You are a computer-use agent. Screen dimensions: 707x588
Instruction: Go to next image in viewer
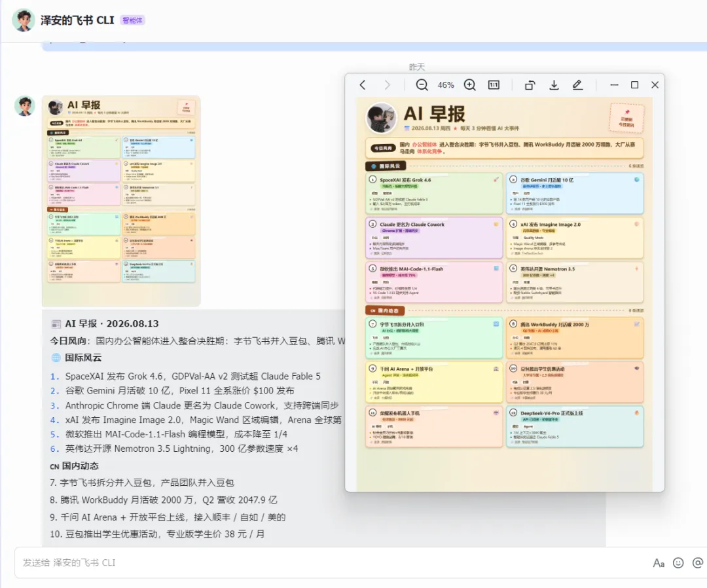pos(388,84)
